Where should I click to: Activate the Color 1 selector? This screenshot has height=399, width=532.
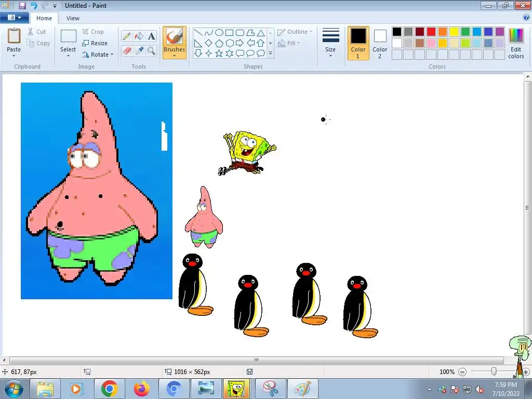pyautogui.click(x=358, y=43)
